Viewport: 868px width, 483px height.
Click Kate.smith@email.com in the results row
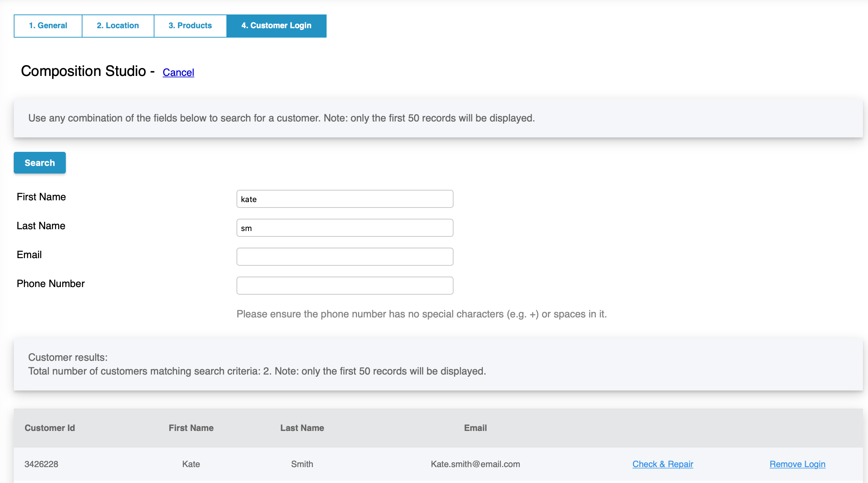(475, 464)
